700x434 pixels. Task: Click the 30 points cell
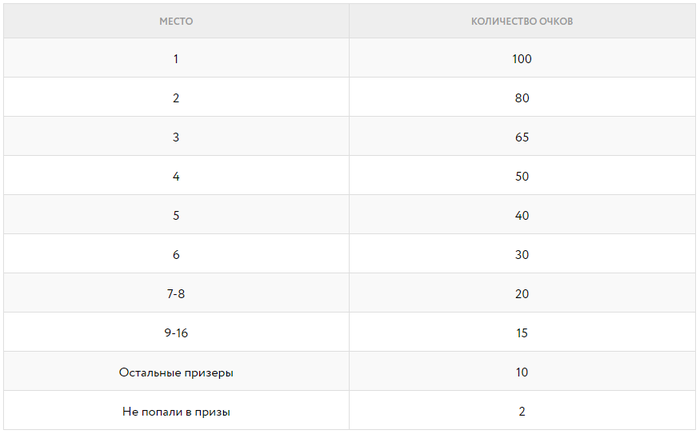tap(521, 255)
